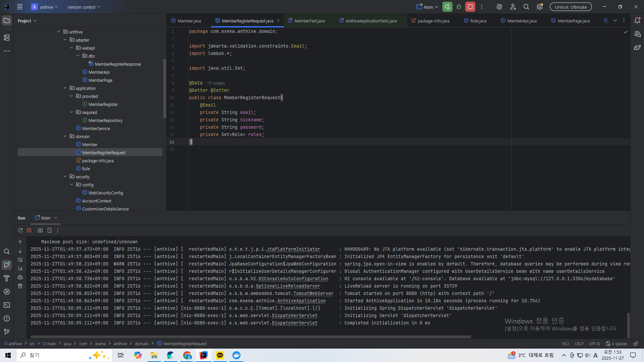
Task: Click the Rerun Main icon in toolbar
Action: (x=447, y=7)
